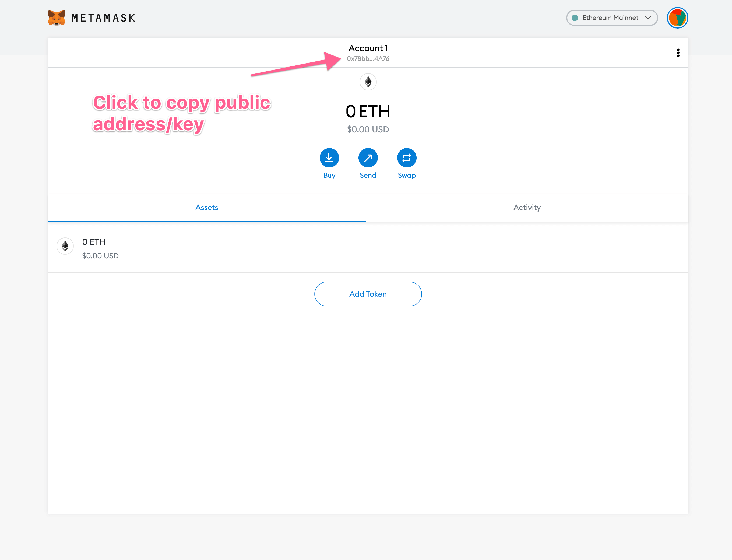Image resolution: width=732 pixels, height=560 pixels.
Task: Click the Send label
Action: (x=368, y=175)
